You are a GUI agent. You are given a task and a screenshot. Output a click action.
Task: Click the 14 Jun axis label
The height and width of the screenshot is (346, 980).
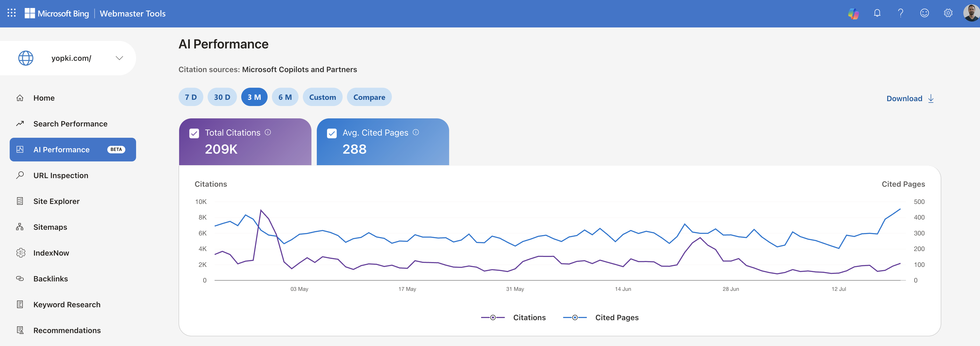click(x=623, y=289)
